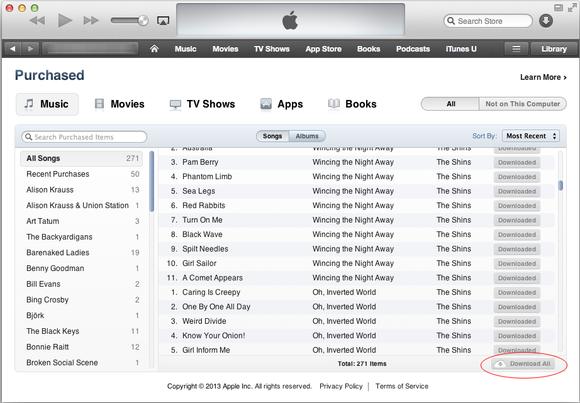Open the list menu icon beside Library
This screenshot has width=580, height=403.
point(516,49)
